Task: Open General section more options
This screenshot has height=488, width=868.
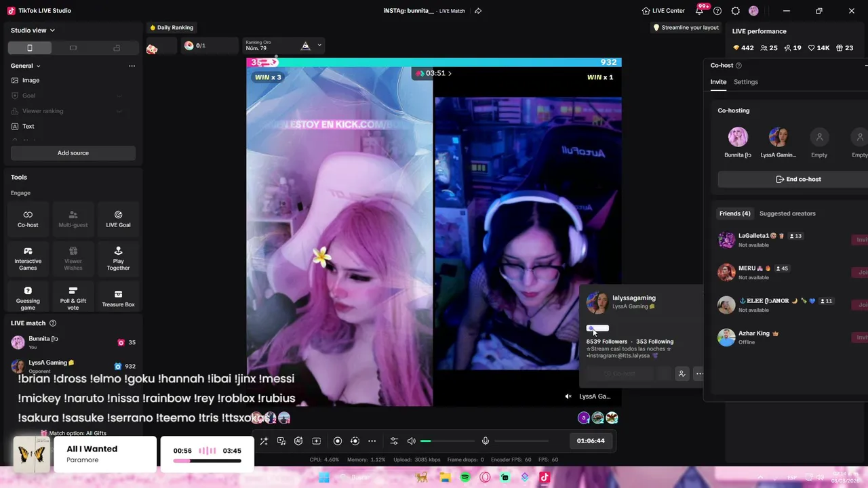Action: click(132, 66)
